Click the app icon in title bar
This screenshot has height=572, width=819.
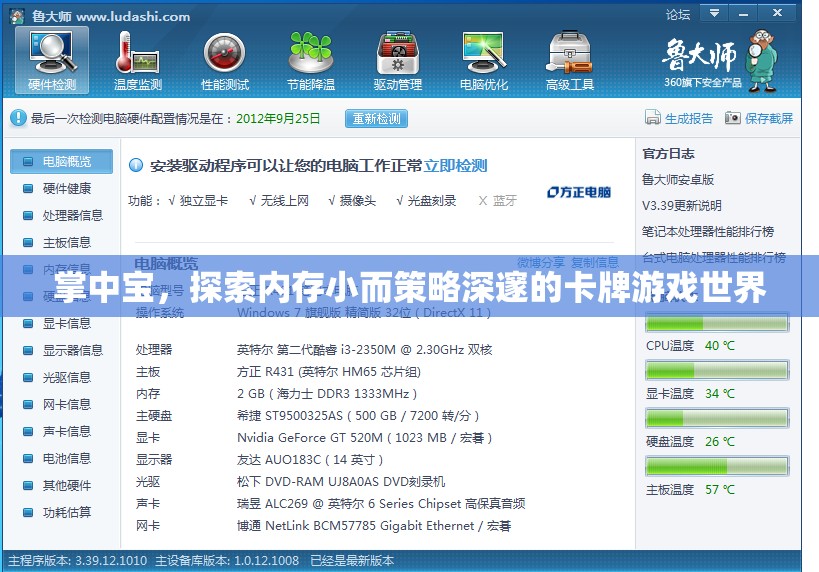coord(17,17)
